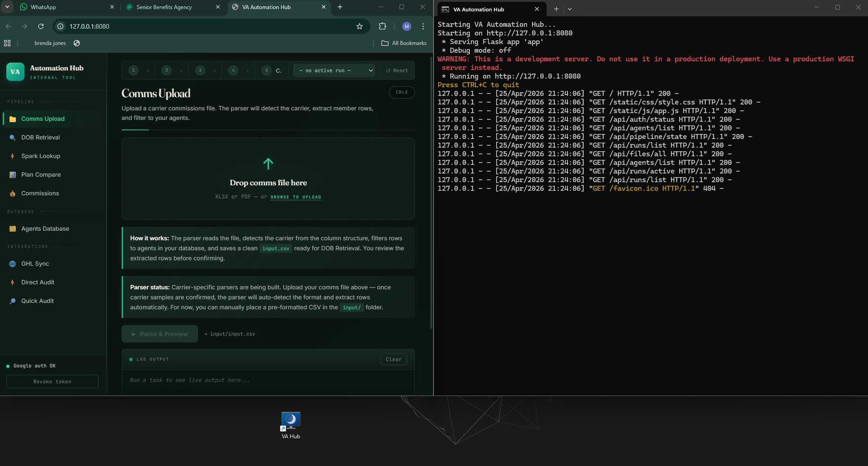Image resolution: width=868 pixels, height=466 pixels.
Task: Expand the 'no active run' dropdown
Action: 335,70
